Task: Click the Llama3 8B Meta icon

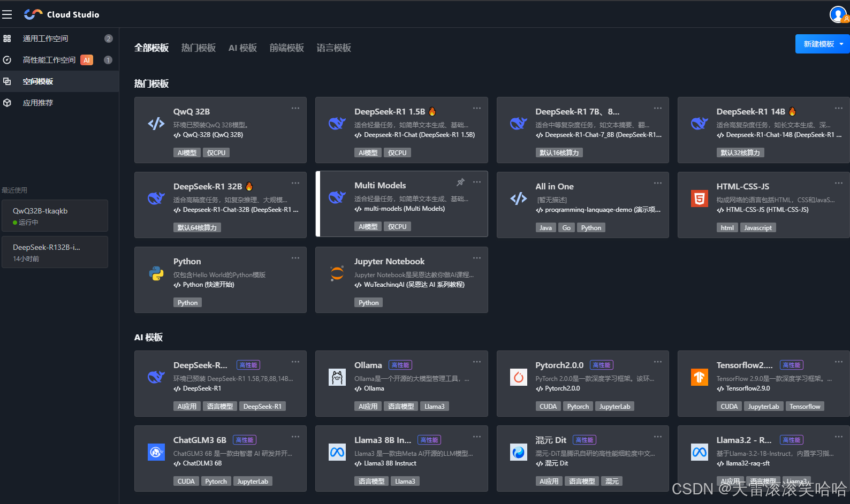Action: (337, 452)
